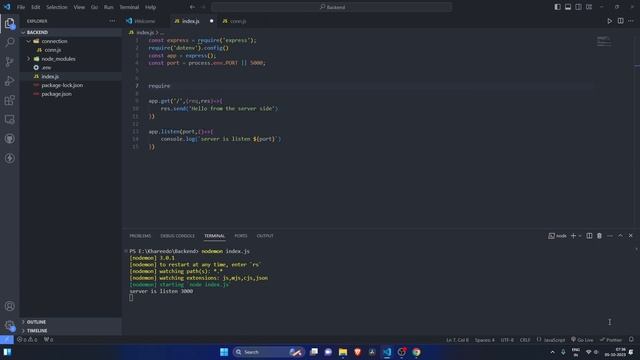Toggle primary side bar visibility
Viewport: 640px width, 360px height.
tap(557, 7)
